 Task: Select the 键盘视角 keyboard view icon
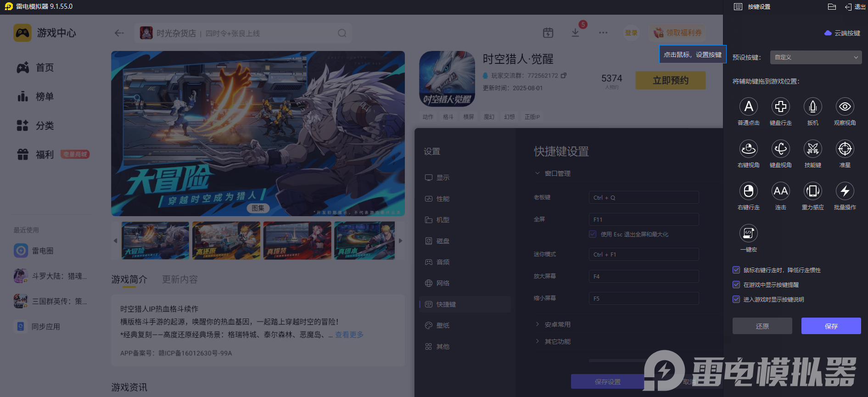(781, 149)
